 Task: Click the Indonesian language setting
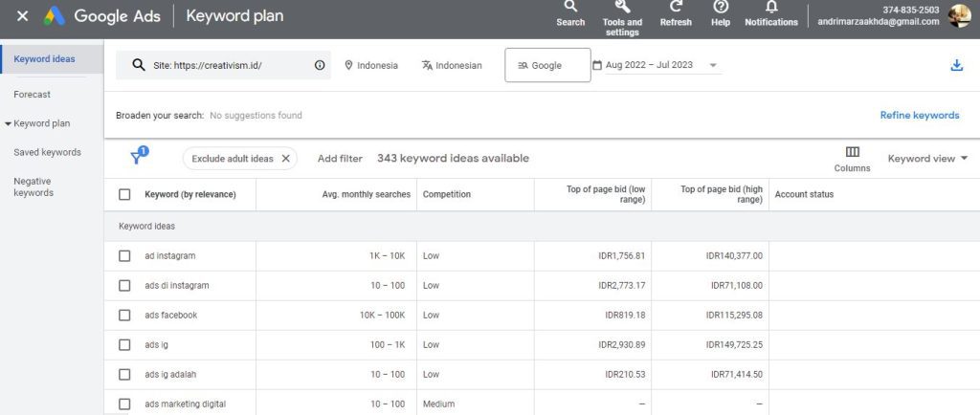coord(452,65)
